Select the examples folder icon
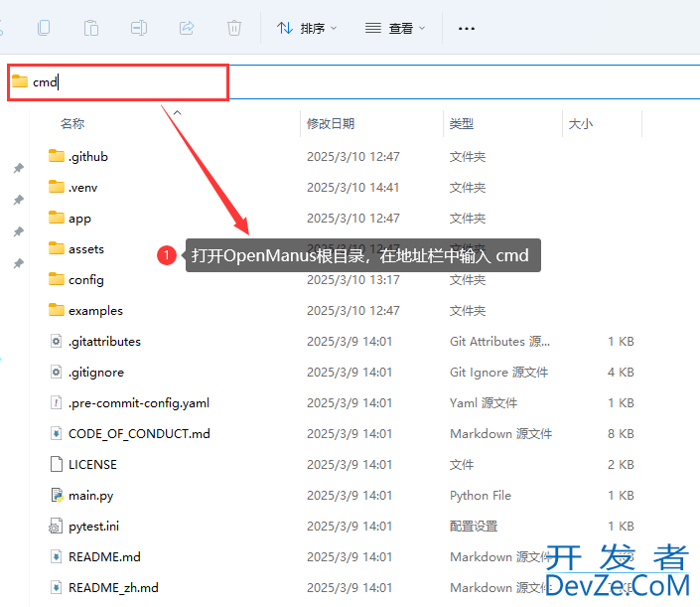Image resolution: width=700 pixels, height=607 pixels. 57,310
